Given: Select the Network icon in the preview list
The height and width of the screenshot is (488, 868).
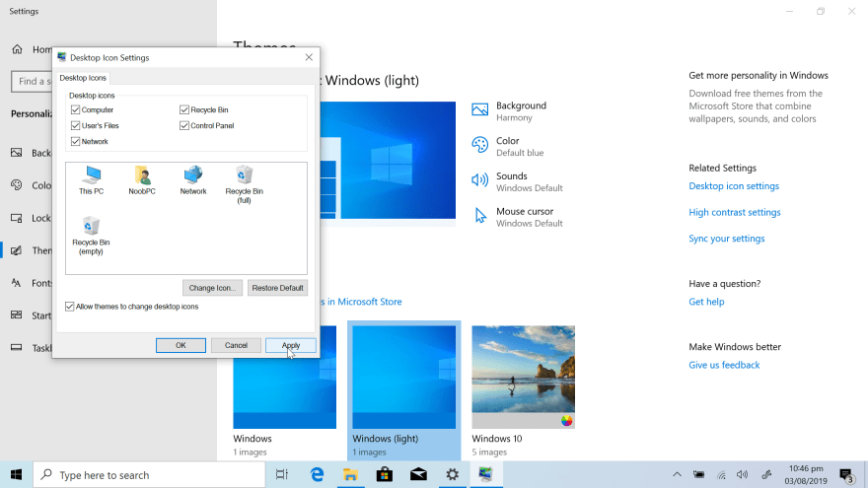Looking at the screenshot, I should pyautogui.click(x=193, y=180).
